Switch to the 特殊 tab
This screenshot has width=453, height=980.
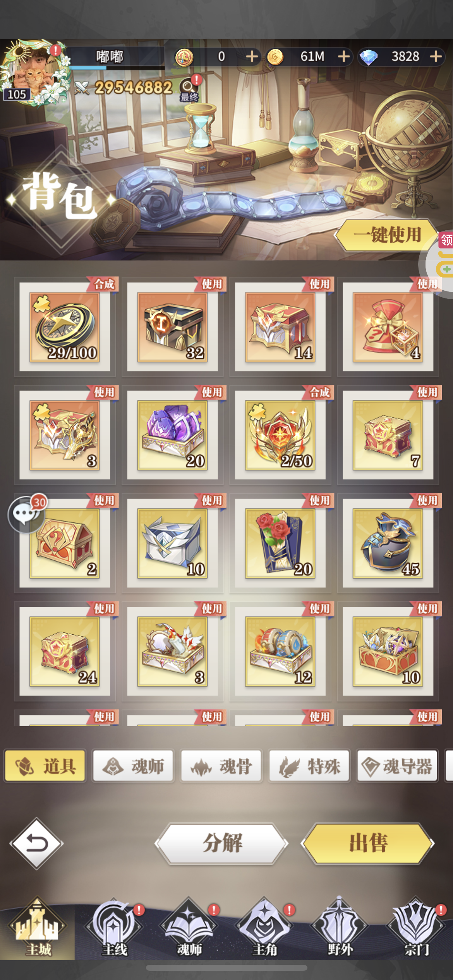[309, 766]
